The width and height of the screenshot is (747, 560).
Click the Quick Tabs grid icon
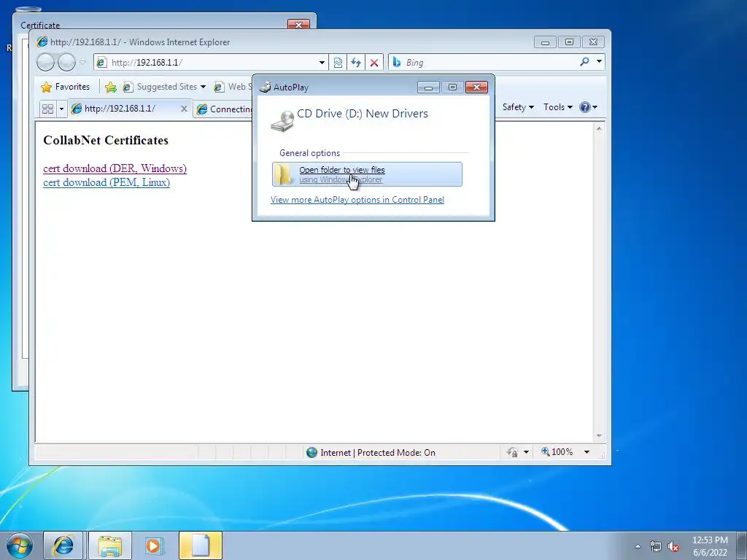(x=47, y=109)
